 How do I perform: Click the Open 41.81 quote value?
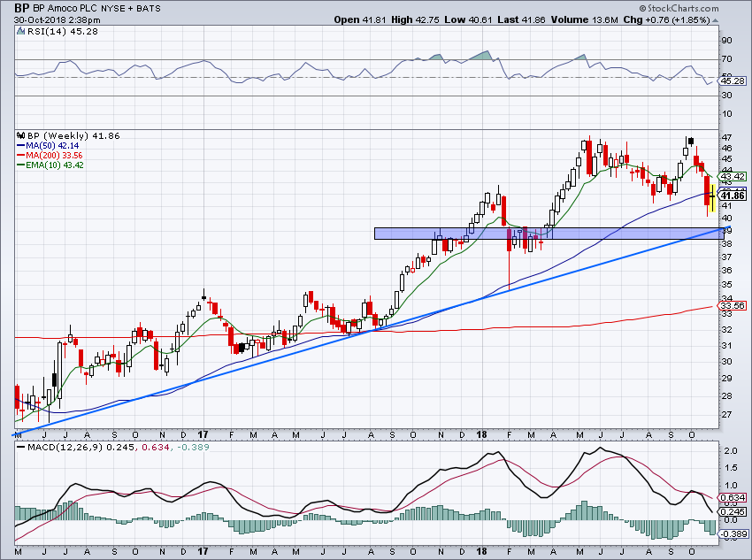point(360,19)
